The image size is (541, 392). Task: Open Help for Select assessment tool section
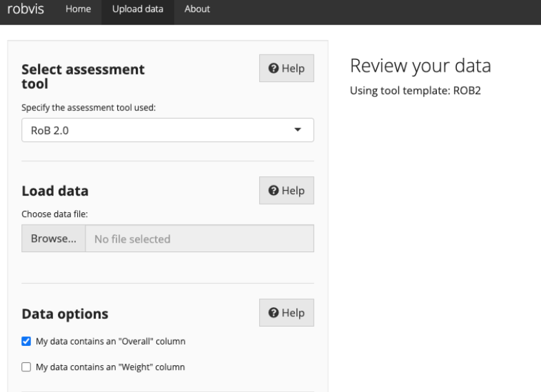click(x=287, y=68)
